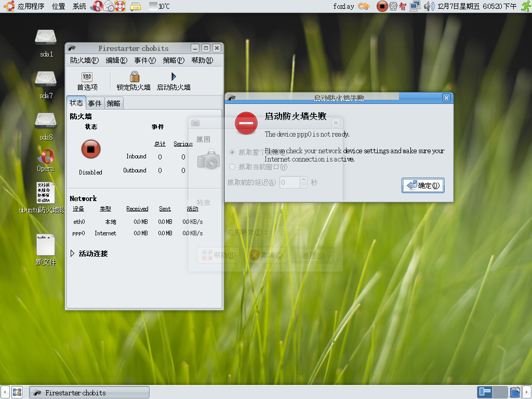532x399 pixels.
Task: Click the left panel hide arrow
Action: pyautogui.click(x=5, y=392)
